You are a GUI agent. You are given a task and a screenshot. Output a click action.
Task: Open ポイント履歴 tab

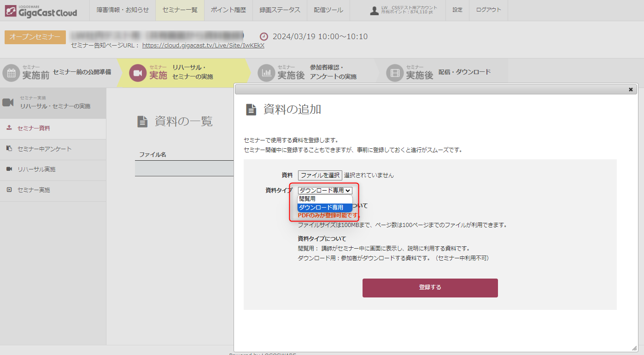pyautogui.click(x=228, y=10)
